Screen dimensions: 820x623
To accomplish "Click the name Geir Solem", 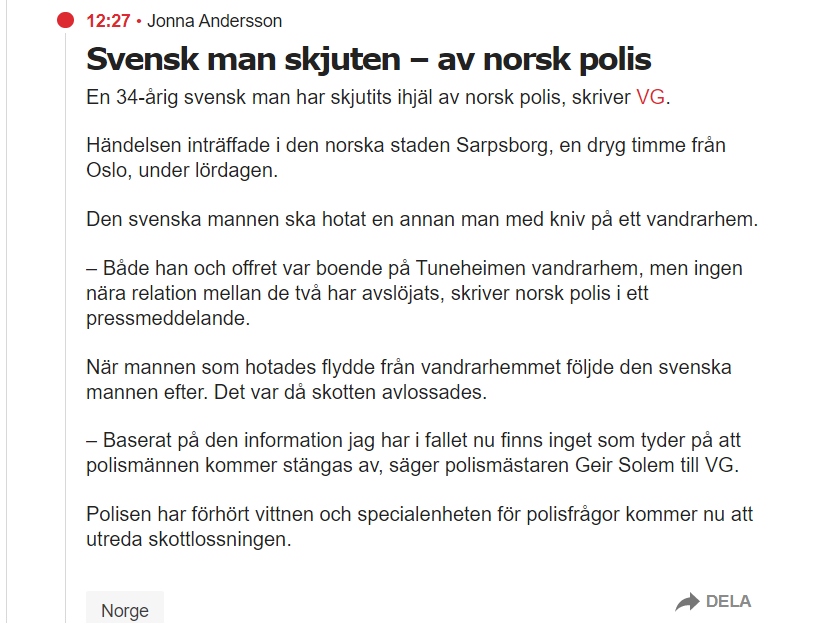I will coord(628,465).
